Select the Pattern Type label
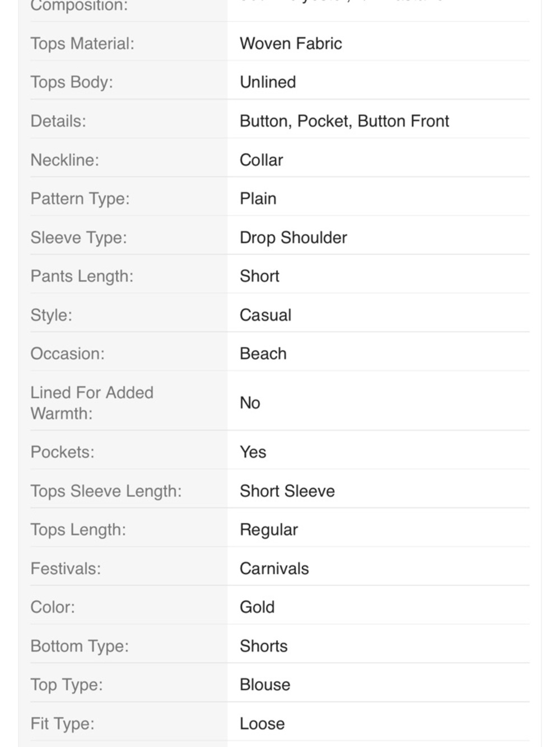 (80, 198)
